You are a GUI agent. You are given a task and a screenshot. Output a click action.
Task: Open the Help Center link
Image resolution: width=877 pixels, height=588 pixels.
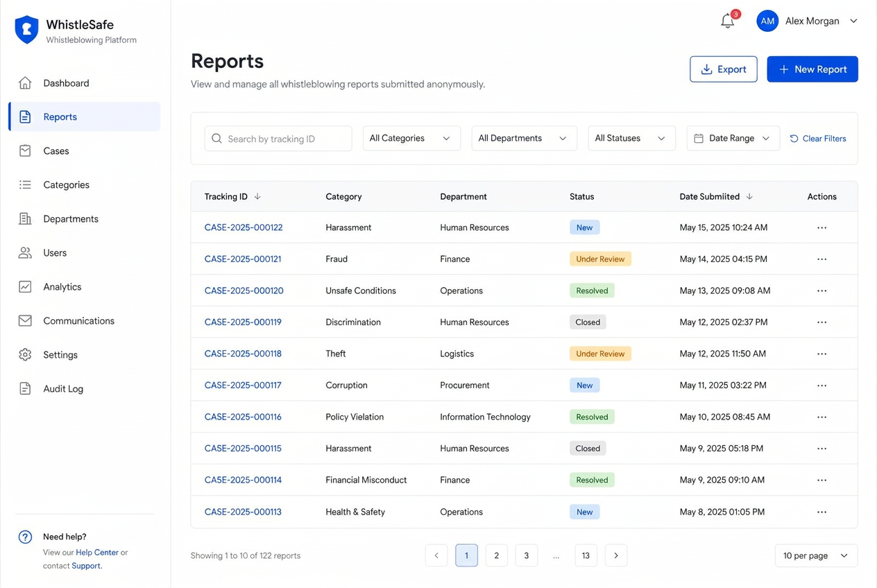coord(97,553)
